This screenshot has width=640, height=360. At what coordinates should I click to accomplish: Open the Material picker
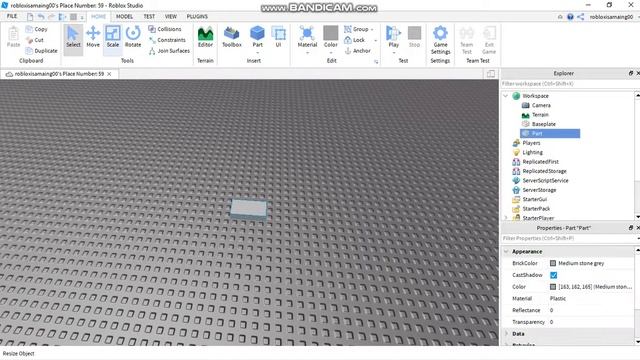(x=307, y=36)
